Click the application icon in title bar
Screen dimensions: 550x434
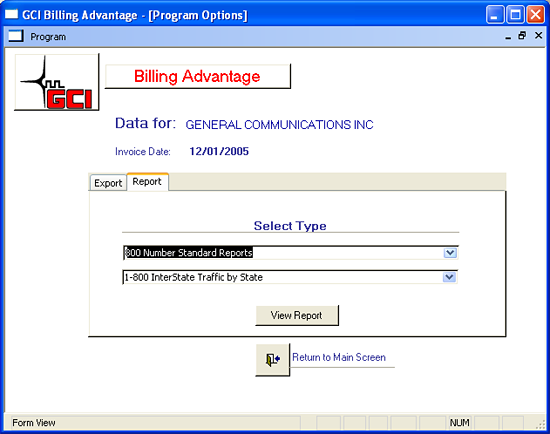point(11,15)
